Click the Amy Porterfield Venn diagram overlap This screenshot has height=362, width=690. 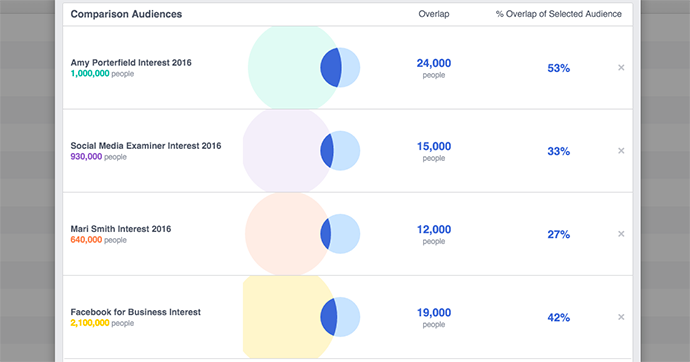click(330, 67)
